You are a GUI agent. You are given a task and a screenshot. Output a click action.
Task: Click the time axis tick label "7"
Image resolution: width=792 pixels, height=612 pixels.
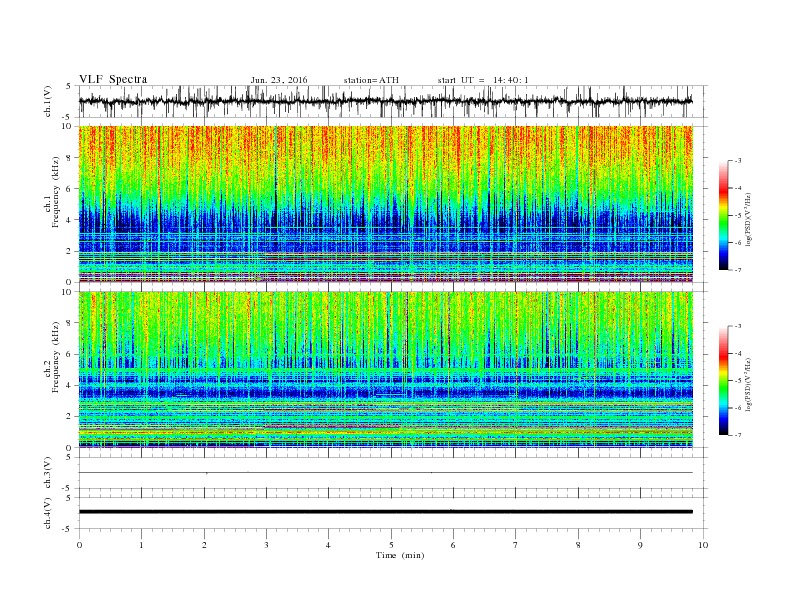click(516, 545)
